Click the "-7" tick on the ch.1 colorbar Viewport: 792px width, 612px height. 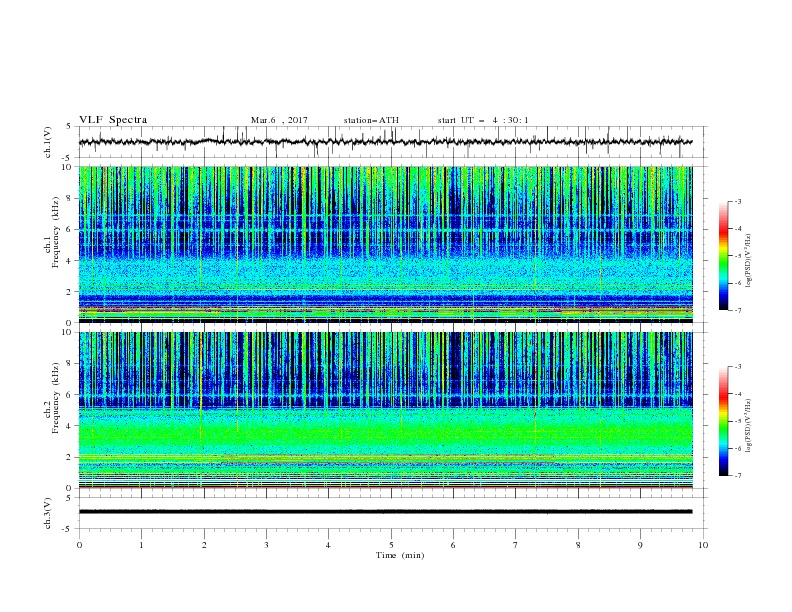(737, 310)
